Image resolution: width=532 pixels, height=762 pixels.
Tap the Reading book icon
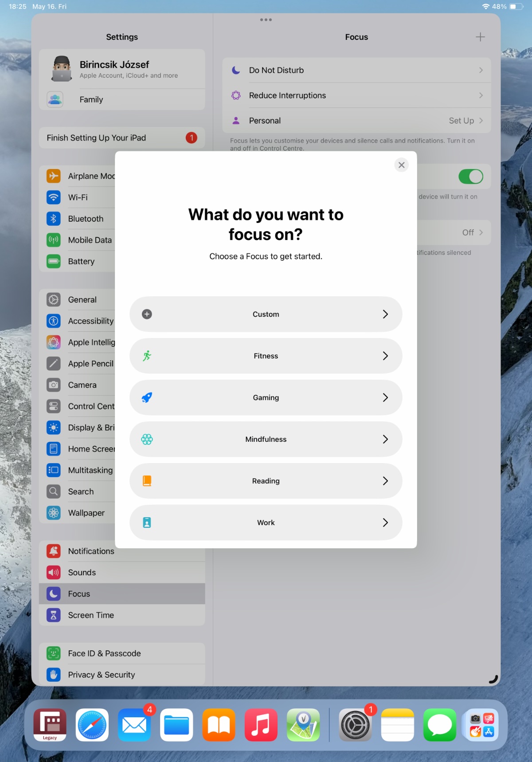(x=147, y=481)
